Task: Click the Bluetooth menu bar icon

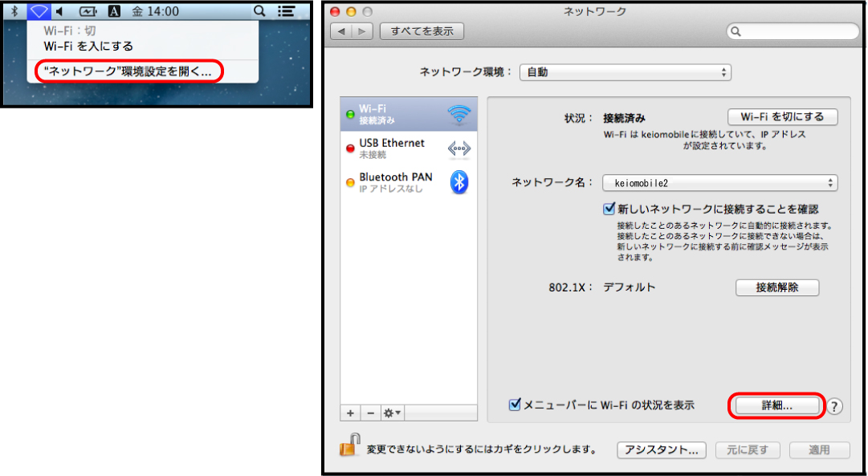Action: [14, 11]
